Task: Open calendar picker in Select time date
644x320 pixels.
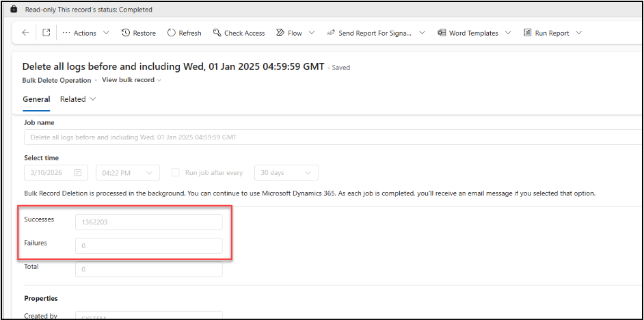Action: click(79, 173)
